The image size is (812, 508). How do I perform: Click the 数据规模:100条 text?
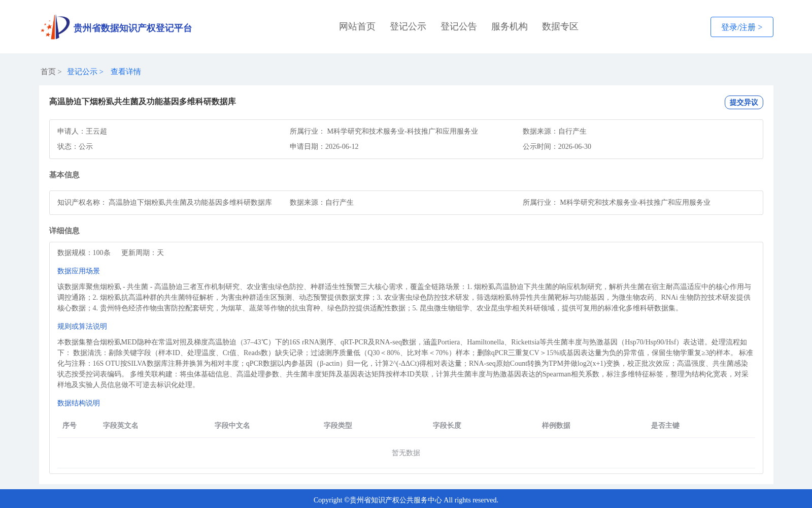click(x=84, y=252)
